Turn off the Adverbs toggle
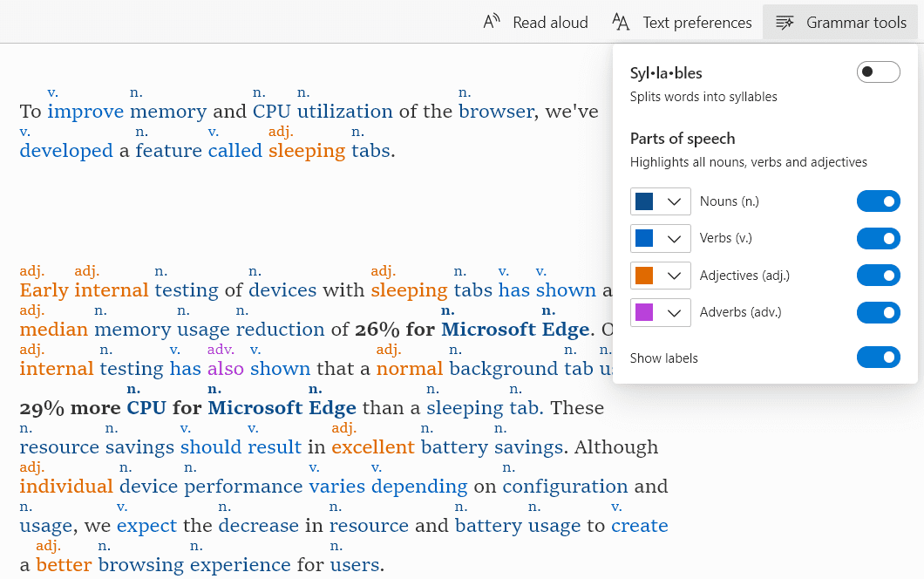This screenshot has width=924, height=579. pyautogui.click(x=878, y=312)
